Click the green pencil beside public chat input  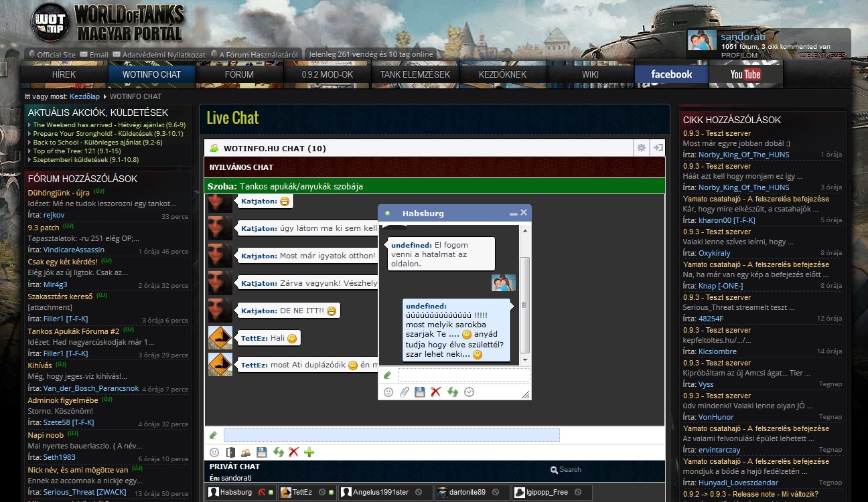(x=214, y=435)
